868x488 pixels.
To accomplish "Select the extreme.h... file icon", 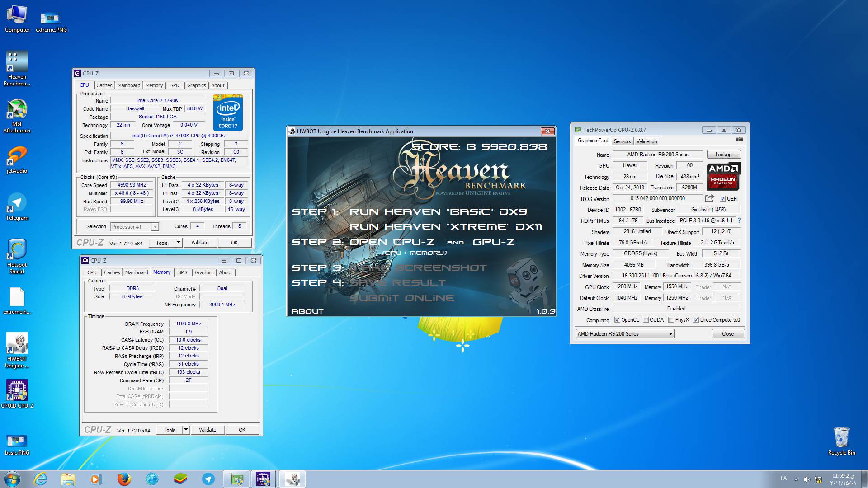I will [x=17, y=301].
